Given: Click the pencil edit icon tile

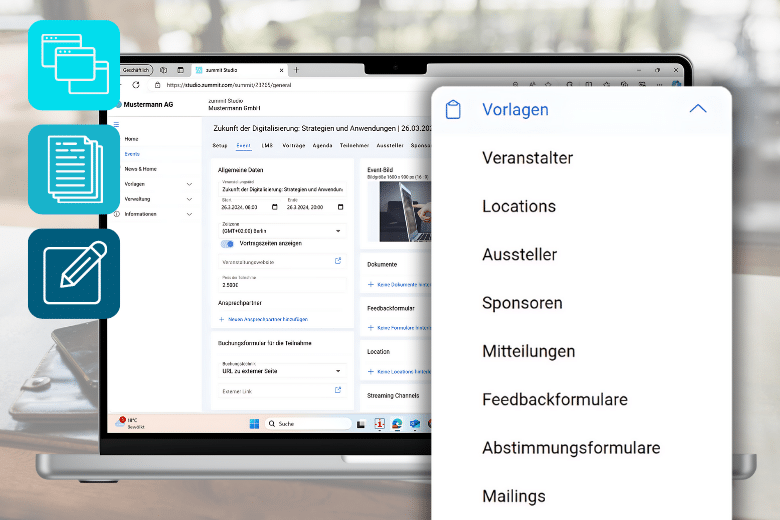Looking at the screenshot, I should coord(74,273).
